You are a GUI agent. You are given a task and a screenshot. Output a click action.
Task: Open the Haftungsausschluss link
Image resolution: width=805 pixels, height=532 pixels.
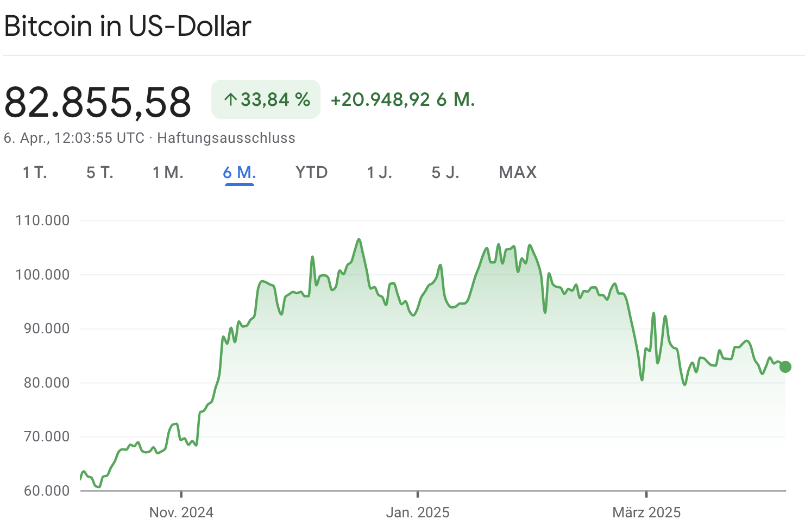(x=226, y=138)
